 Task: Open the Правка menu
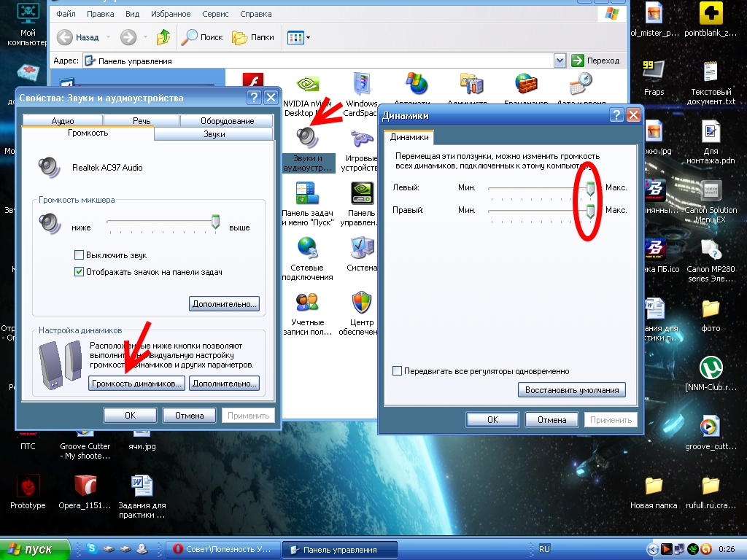click(x=100, y=14)
